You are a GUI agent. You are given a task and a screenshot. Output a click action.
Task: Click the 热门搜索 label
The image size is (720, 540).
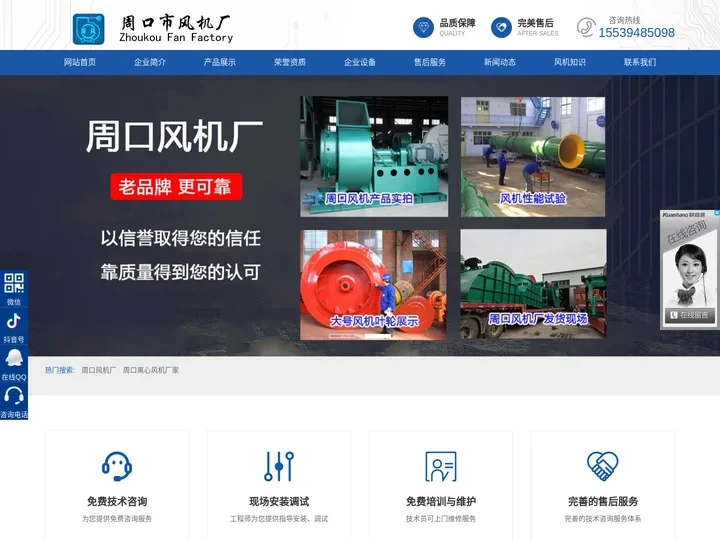[x=59, y=370]
